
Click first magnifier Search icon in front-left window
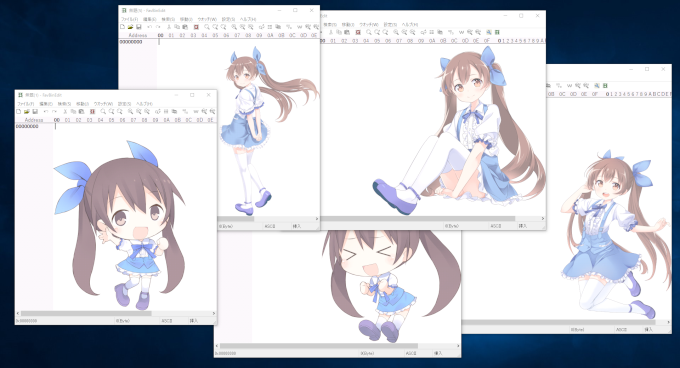point(103,112)
